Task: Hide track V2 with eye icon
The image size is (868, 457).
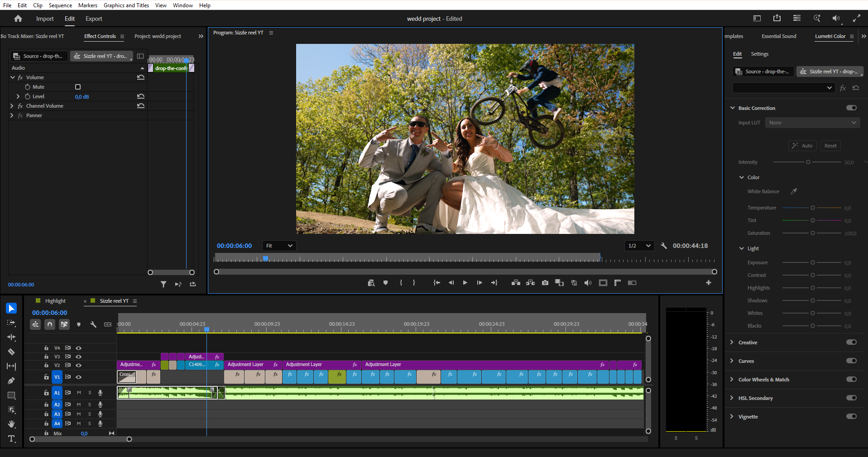Action: (79, 365)
